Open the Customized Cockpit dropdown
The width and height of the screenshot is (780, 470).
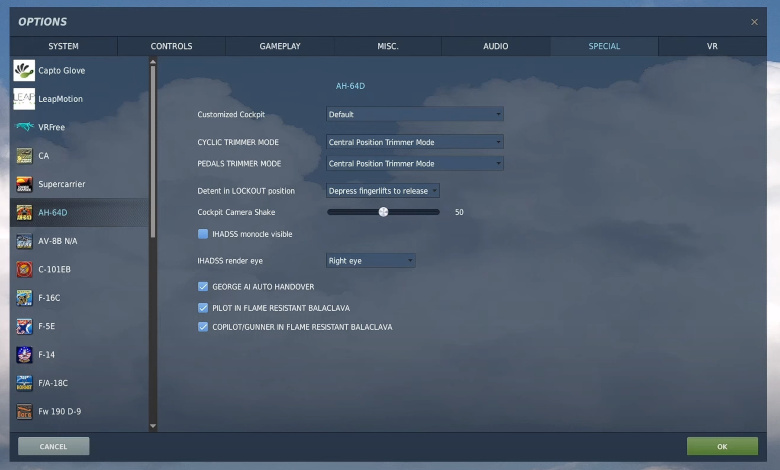coord(415,115)
